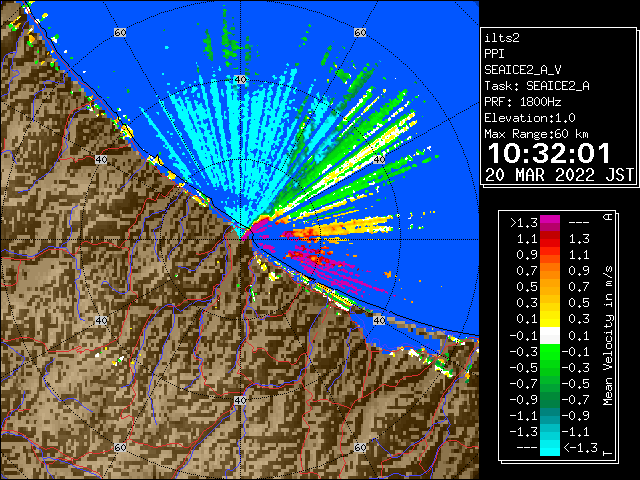The width and height of the screenshot is (640, 480).
Task: Click the 40 range ring label north of the radar
Action: (240, 80)
